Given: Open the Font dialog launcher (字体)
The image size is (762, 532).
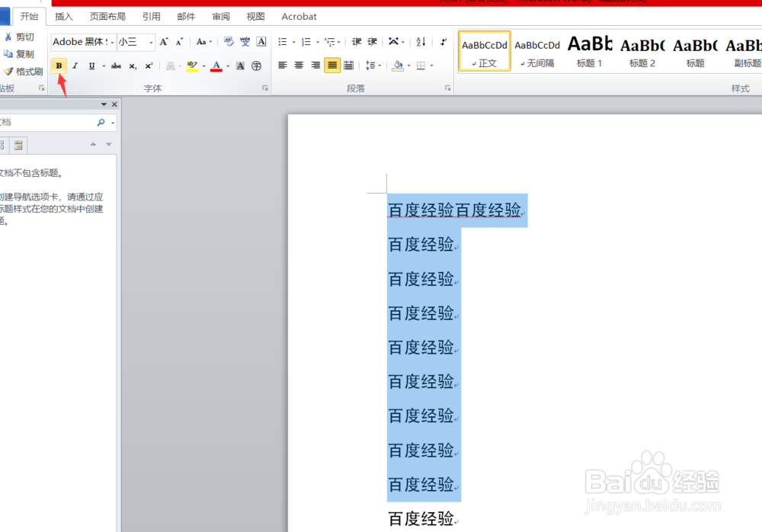Looking at the screenshot, I should pyautogui.click(x=265, y=88).
